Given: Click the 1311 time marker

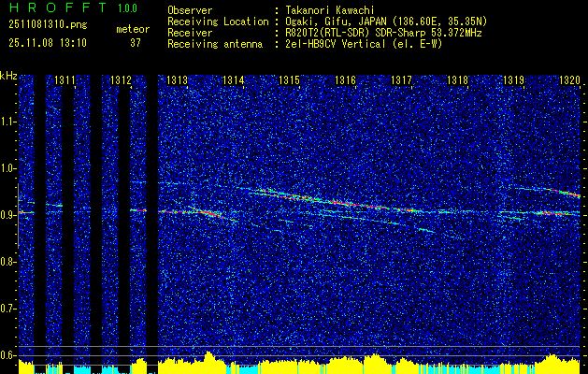Looking at the screenshot, I should point(65,79).
